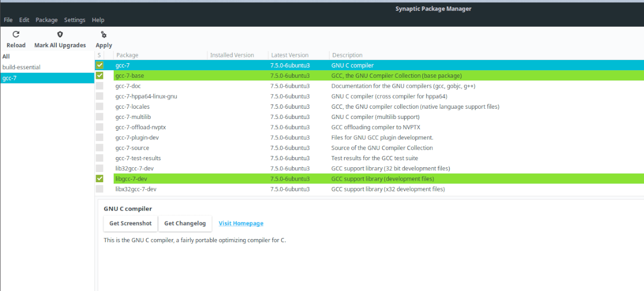This screenshot has width=644, height=291.
Task: Uncheck the gcc-7-base status checkbox
Action: coord(99,76)
